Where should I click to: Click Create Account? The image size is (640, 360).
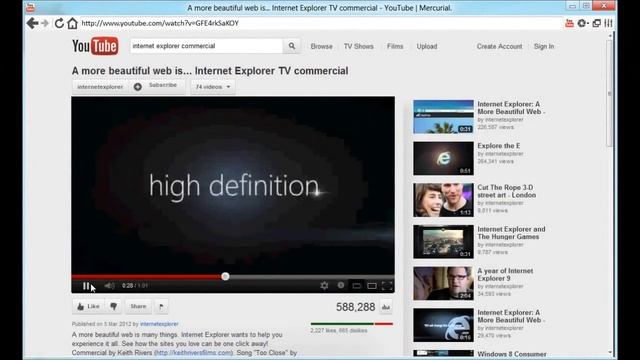(x=500, y=47)
